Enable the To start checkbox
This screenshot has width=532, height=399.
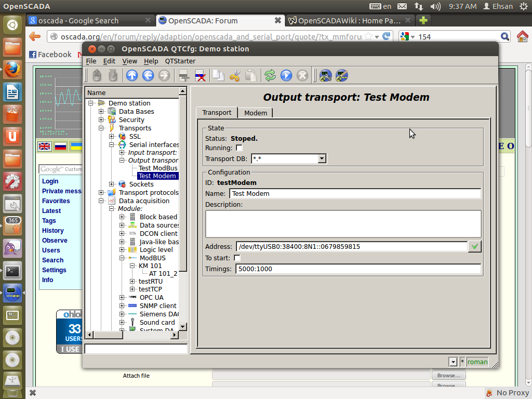[x=237, y=258]
